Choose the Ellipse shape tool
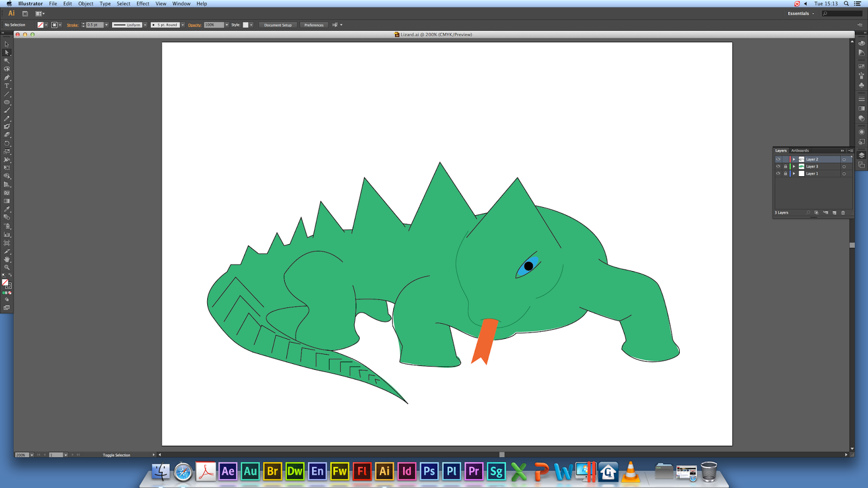Image resolution: width=868 pixels, height=488 pixels. pyautogui.click(x=7, y=102)
